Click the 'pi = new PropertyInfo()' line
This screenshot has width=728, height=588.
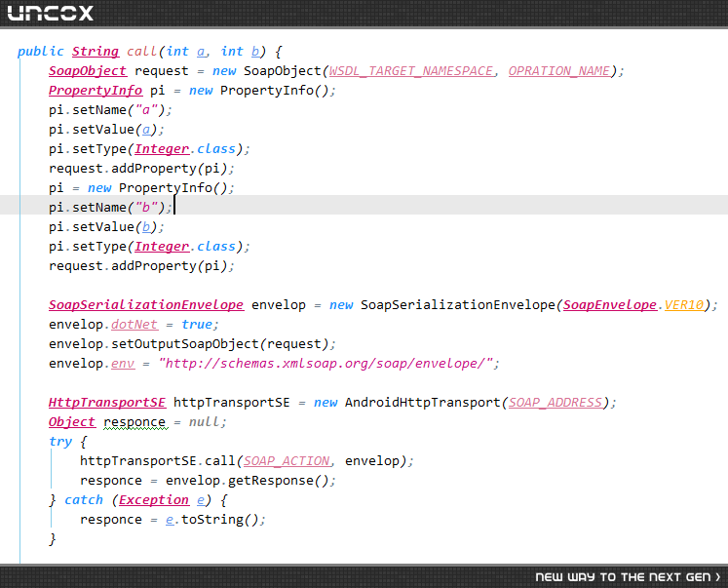coord(141,188)
